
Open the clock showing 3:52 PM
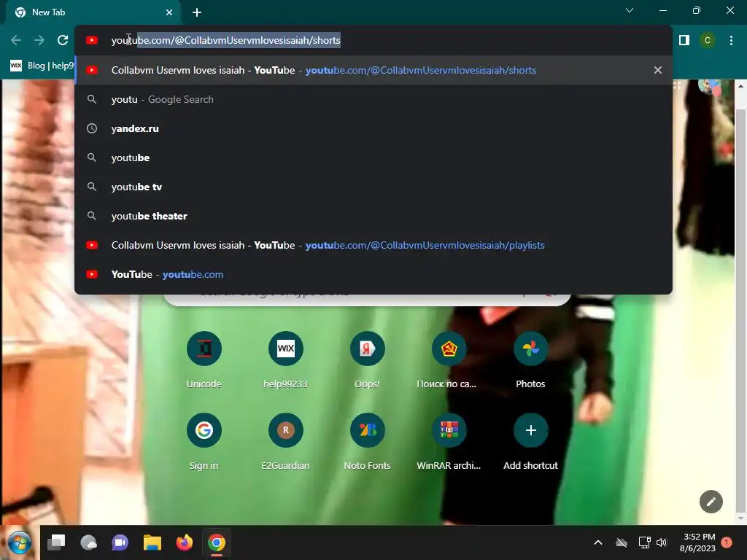[x=697, y=542]
